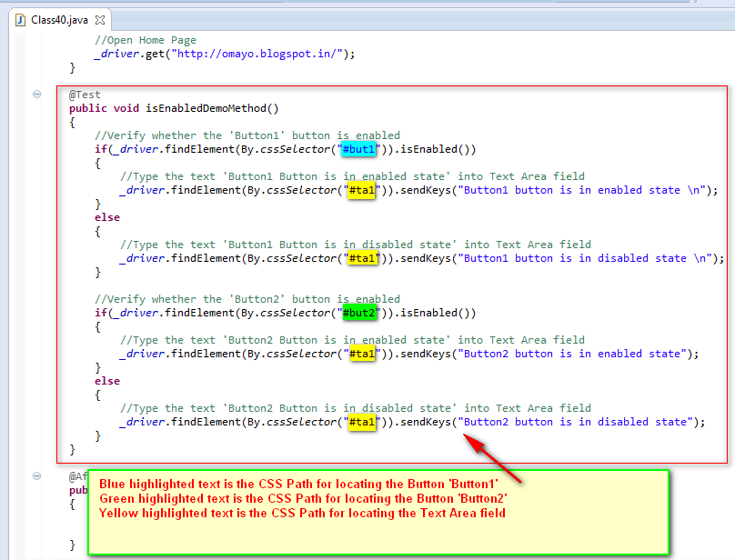Click the last yellow #ta1 highlight

(x=362, y=421)
